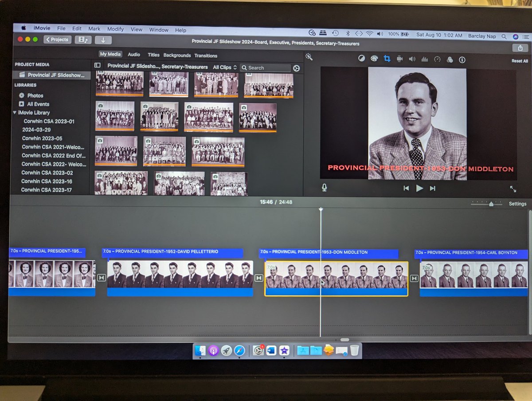Skip back to previous clip
Screen dimensions: 532x401
(406, 188)
